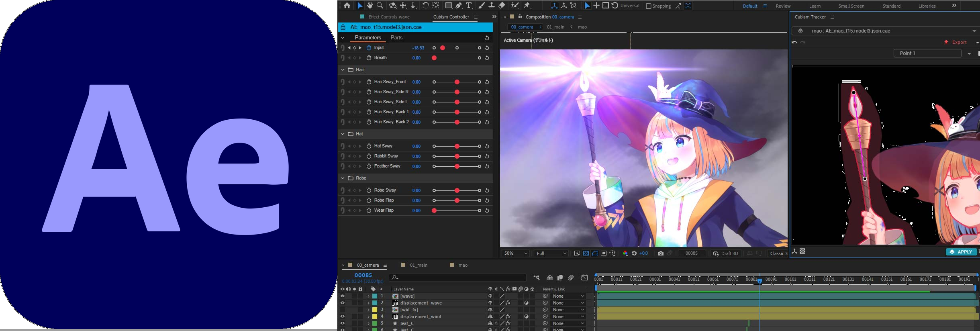980x331 pixels.
Task: Open the Effect Controls wave tab
Action: point(389,17)
